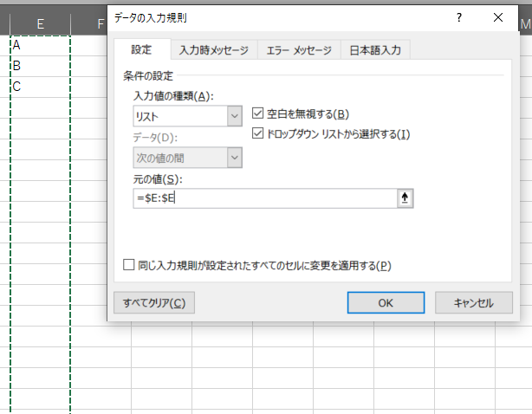
Task: Switch to the 設定 tab
Action: point(142,49)
